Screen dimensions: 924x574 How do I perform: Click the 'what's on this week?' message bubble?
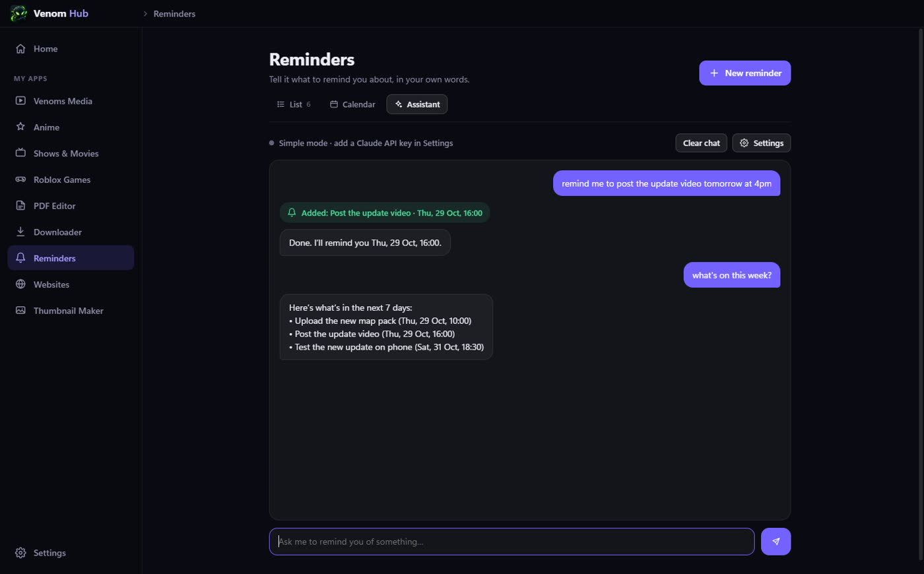pyautogui.click(x=732, y=275)
